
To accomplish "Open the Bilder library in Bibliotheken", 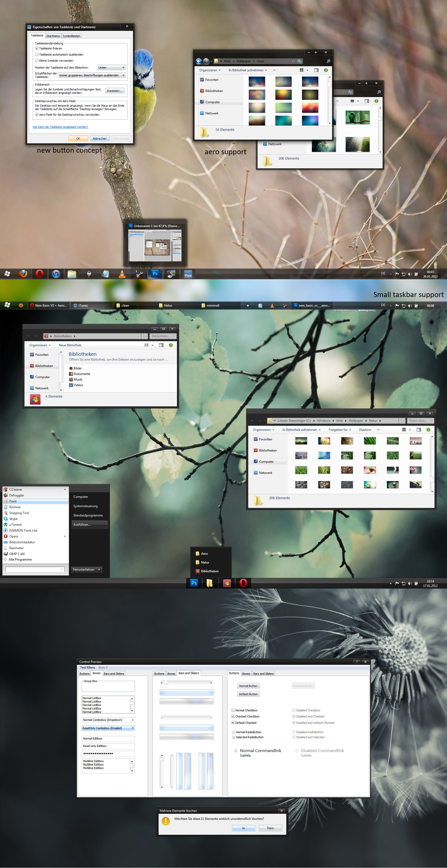I will 76,368.
